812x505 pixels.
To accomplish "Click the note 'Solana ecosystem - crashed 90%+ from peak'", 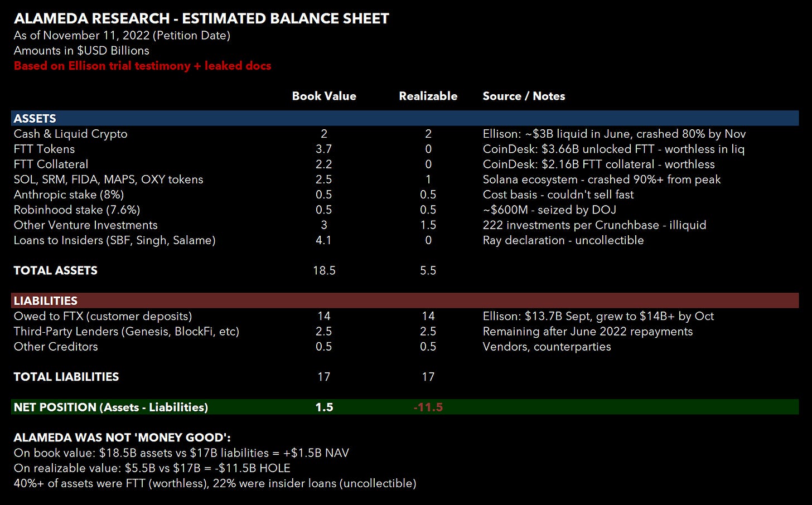I will click(602, 179).
